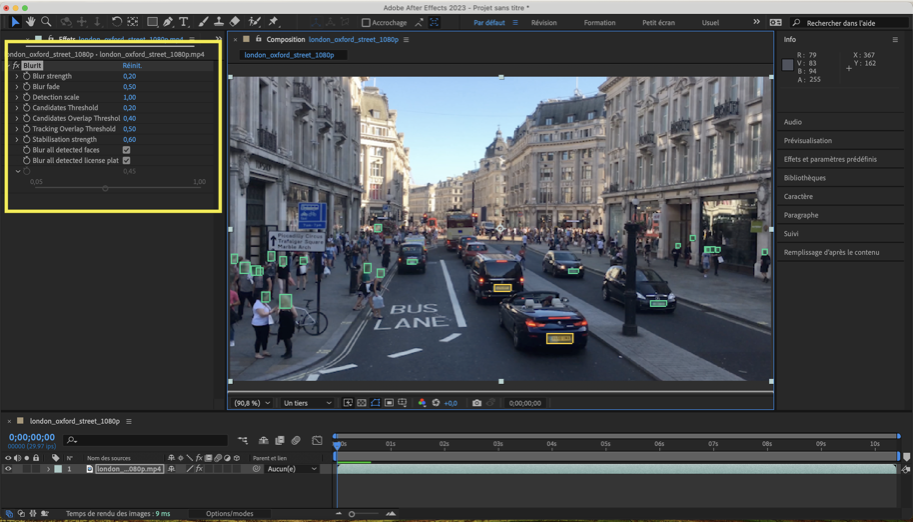The width and height of the screenshot is (913, 522).
Task: Select the Clone Stamp tool
Action: 218,22
